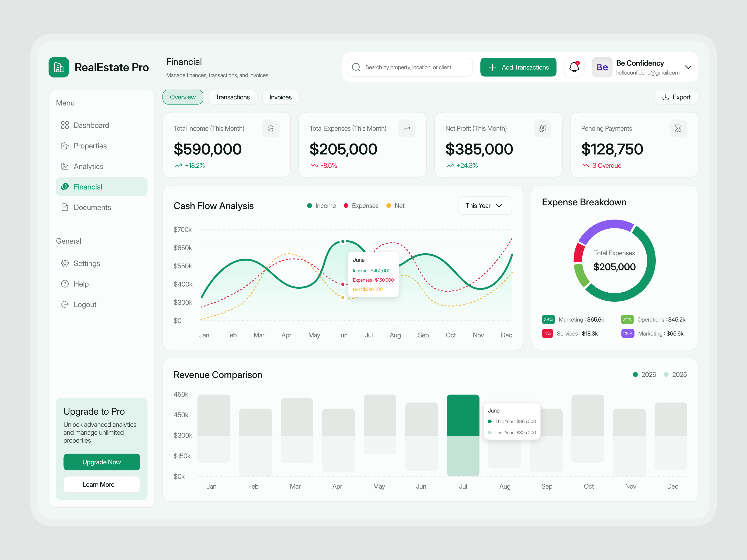Click the Properties building icon
The width and height of the screenshot is (747, 560).
[65, 146]
